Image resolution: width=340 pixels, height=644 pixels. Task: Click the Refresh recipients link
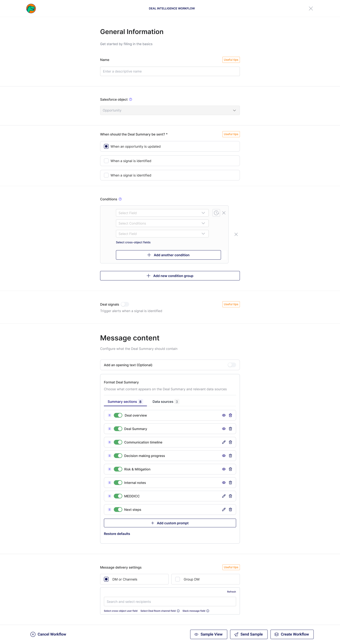click(x=231, y=592)
